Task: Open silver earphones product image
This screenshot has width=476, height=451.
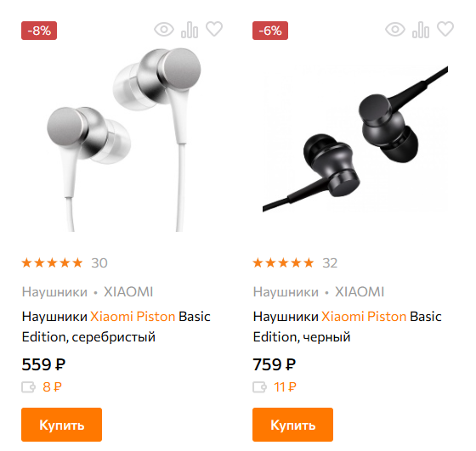Action: (124, 139)
